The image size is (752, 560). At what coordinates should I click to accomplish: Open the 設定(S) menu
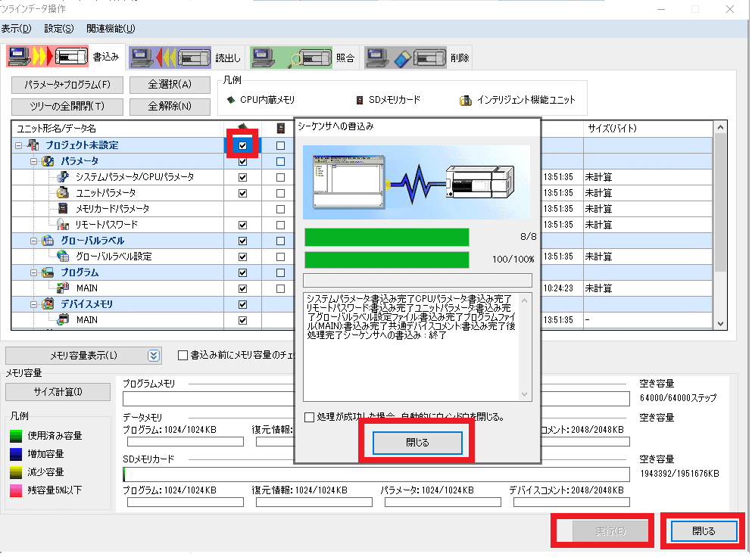pyautogui.click(x=59, y=28)
